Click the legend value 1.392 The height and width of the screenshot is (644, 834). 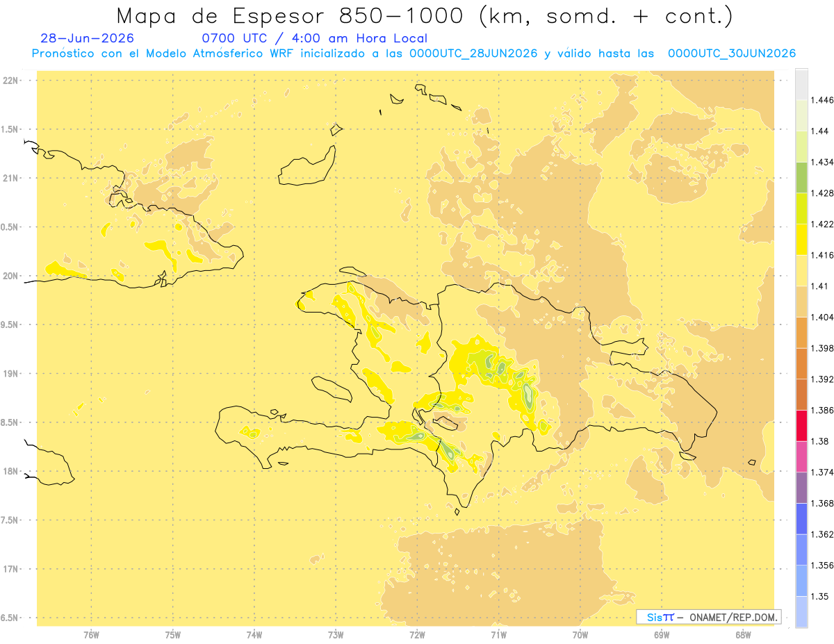pos(821,379)
